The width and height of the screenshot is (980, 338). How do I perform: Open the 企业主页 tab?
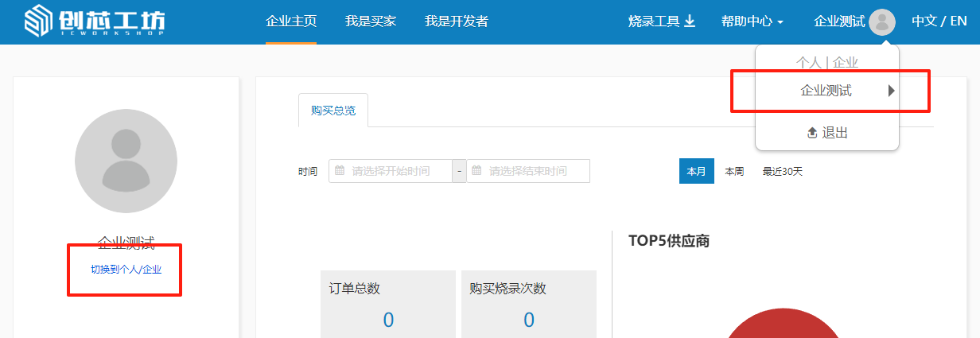(x=290, y=21)
